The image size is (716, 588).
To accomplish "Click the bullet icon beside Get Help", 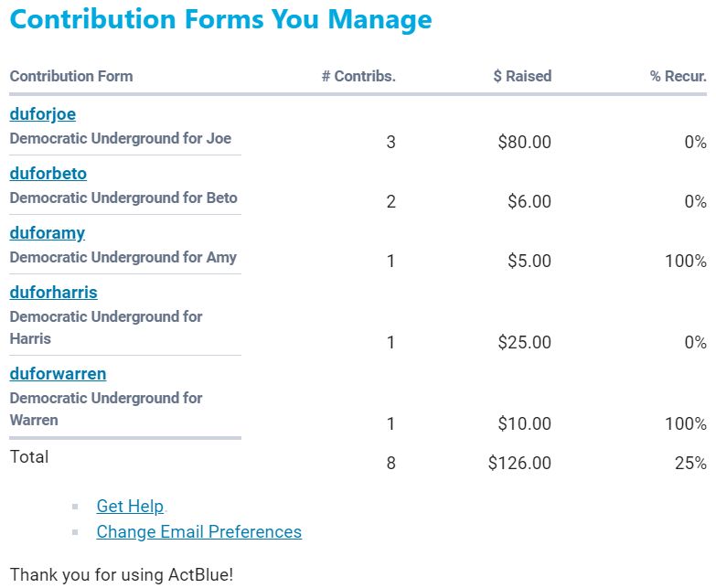I will tap(76, 507).
